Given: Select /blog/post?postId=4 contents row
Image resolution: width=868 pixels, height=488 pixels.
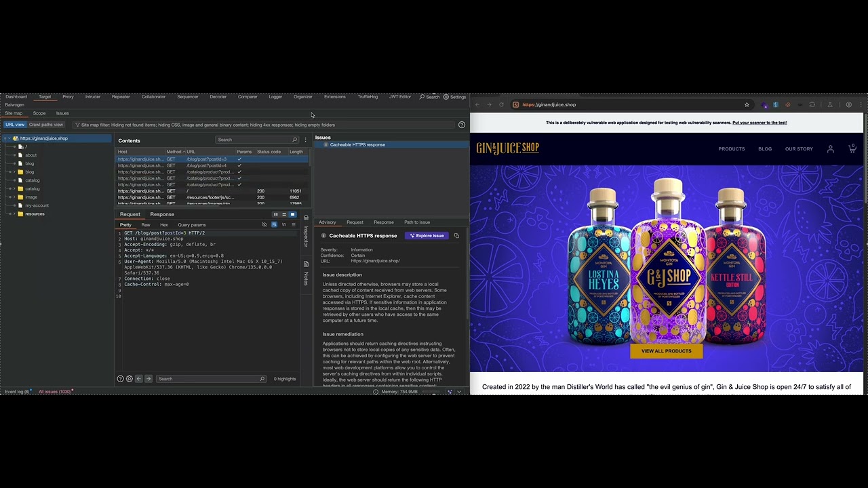Looking at the screenshot, I should tap(212, 165).
